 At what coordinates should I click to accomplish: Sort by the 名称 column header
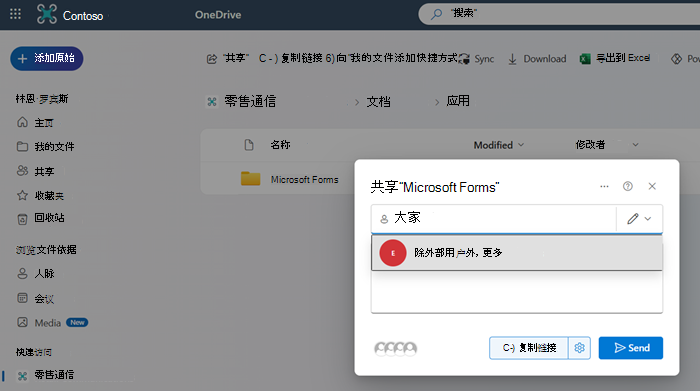coord(280,145)
